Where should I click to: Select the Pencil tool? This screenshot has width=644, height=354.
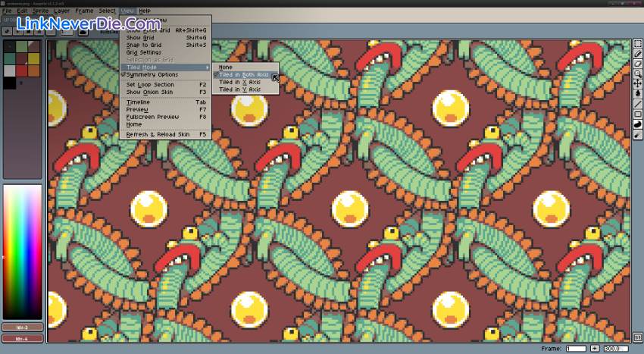(x=637, y=54)
